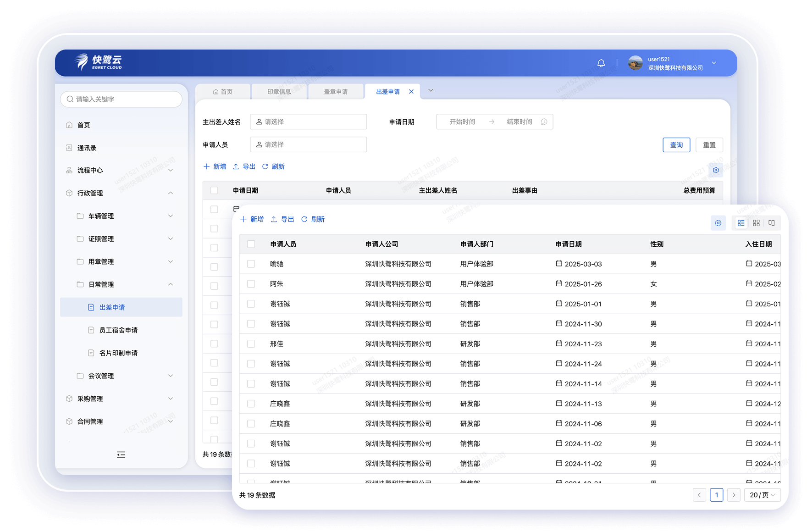Switch to the 印章信息 tab
The image size is (807, 532).
pos(279,92)
